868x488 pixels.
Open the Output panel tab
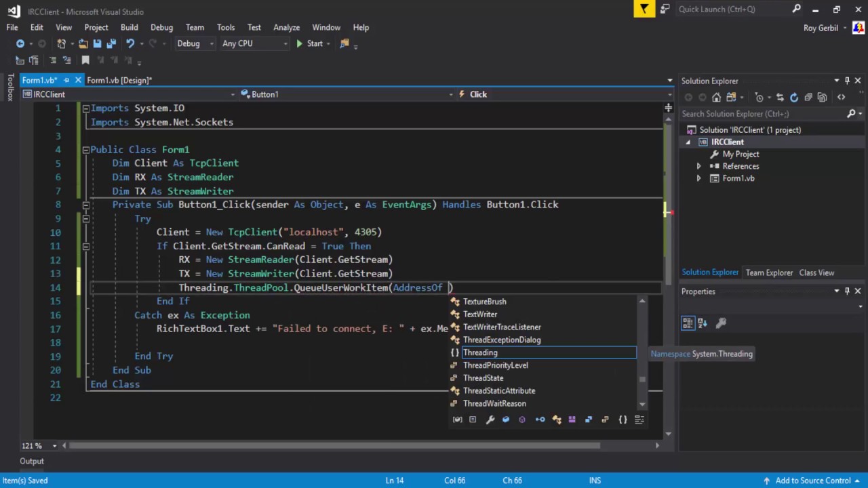tap(31, 461)
